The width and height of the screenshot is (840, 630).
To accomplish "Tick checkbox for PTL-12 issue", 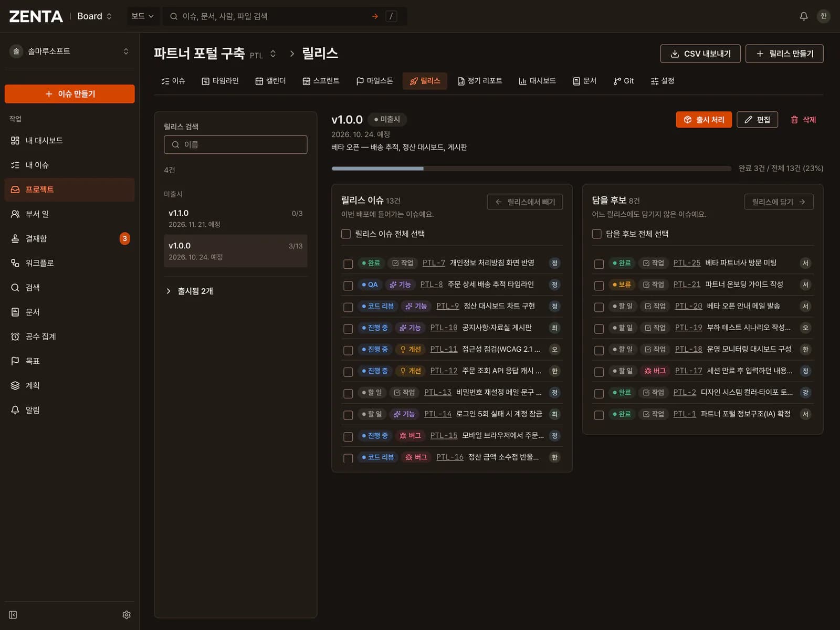I will [x=348, y=372].
